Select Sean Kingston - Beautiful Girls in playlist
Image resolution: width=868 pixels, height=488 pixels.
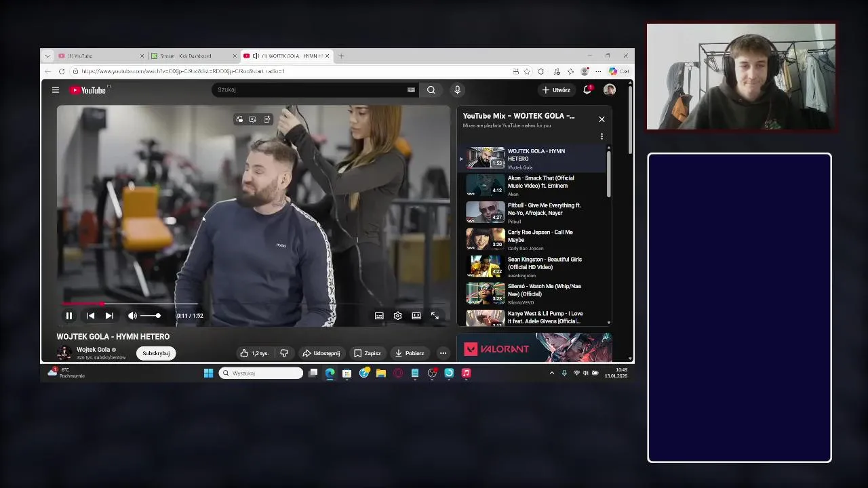coord(532,266)
